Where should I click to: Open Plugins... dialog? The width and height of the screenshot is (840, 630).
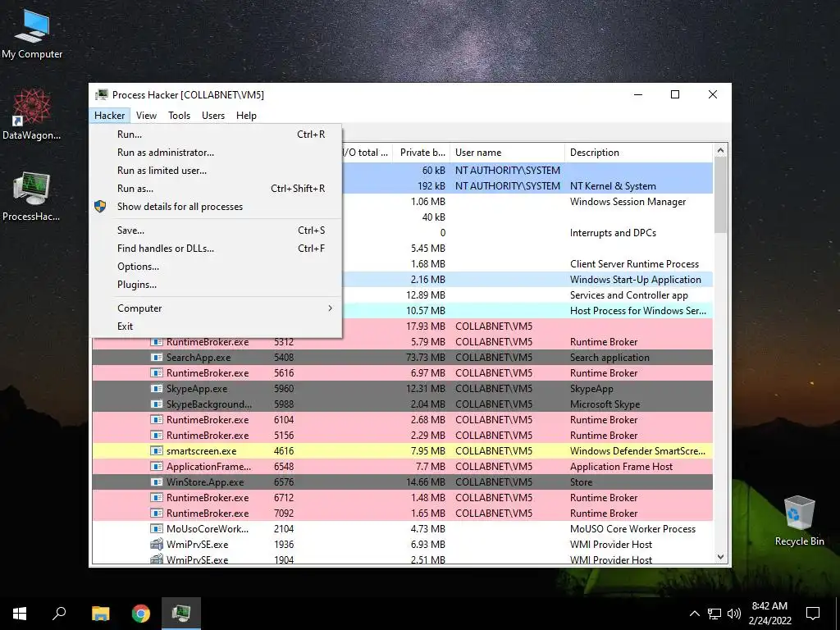[x=217, y=285]
